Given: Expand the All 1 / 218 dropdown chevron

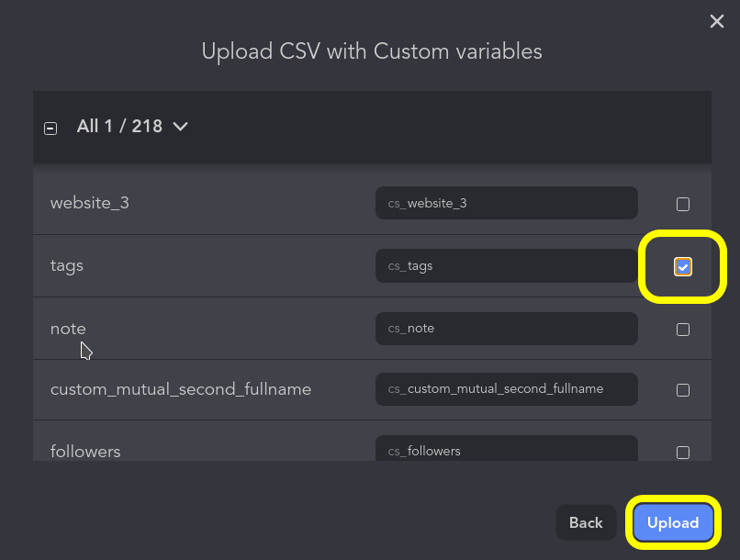Looking at the screenshot, I should click(x=180, y=127).
